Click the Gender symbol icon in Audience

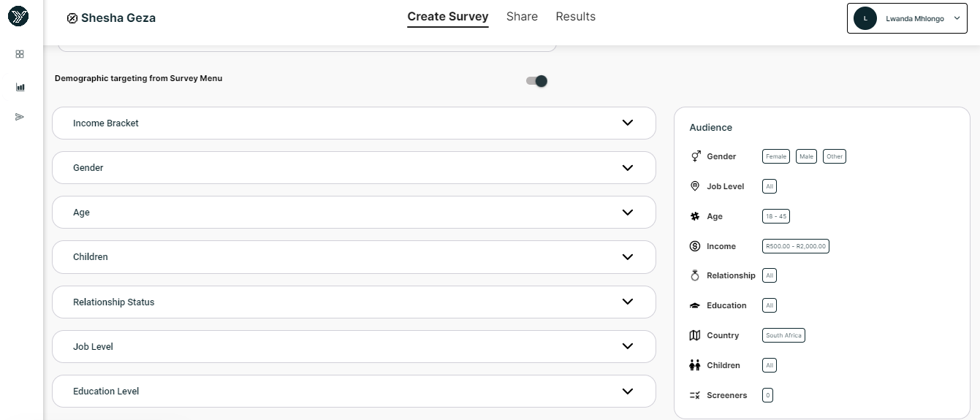tap(695, 156)
